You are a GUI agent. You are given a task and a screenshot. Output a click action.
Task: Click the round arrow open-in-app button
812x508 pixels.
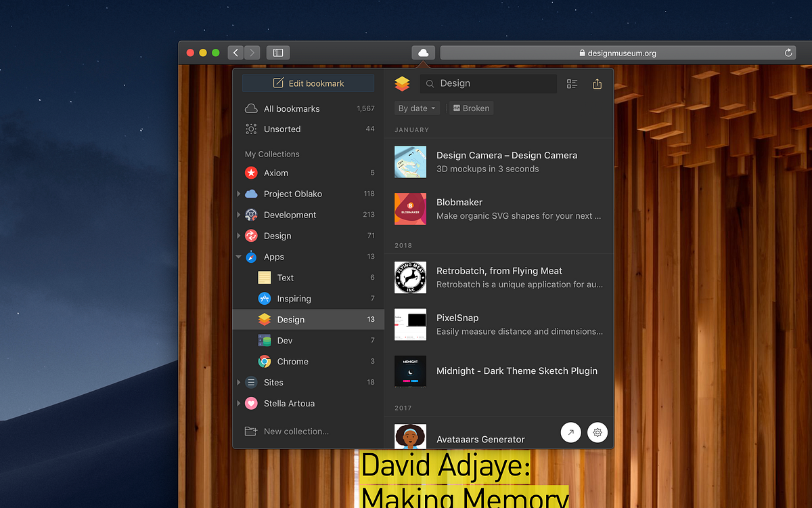570,432
